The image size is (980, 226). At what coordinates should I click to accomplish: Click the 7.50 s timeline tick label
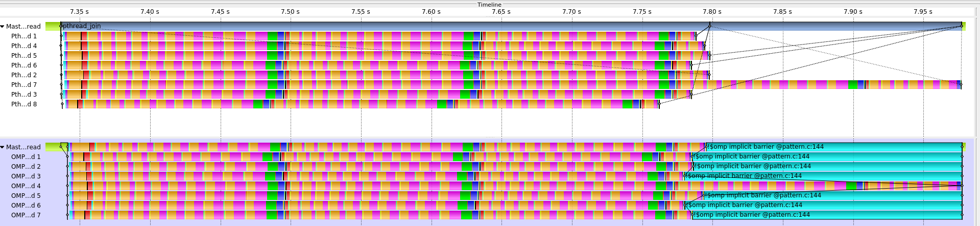[x=290, y=12]
